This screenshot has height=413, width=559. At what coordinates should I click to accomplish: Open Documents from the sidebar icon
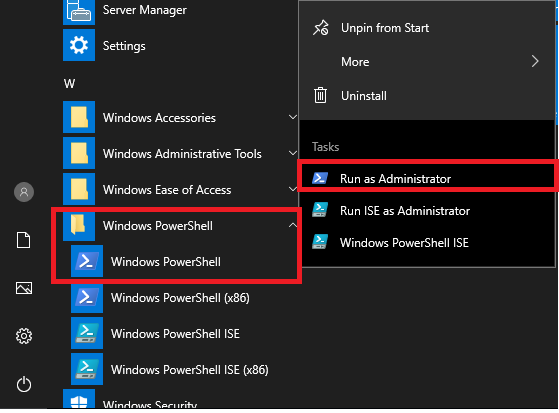point(24,240)
